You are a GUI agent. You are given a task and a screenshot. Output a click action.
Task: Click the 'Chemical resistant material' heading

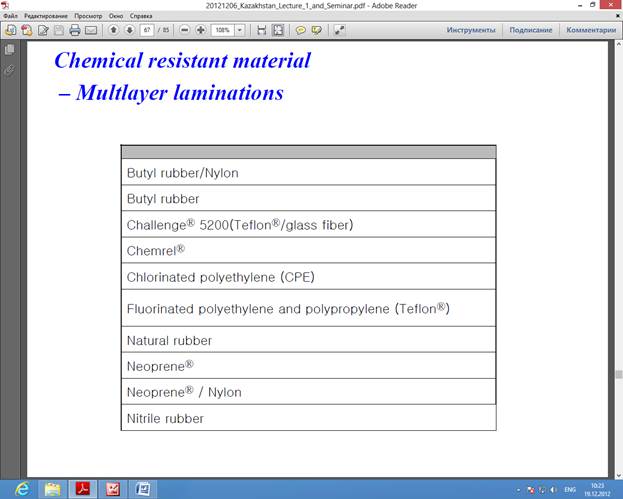(x=182, y=60)
